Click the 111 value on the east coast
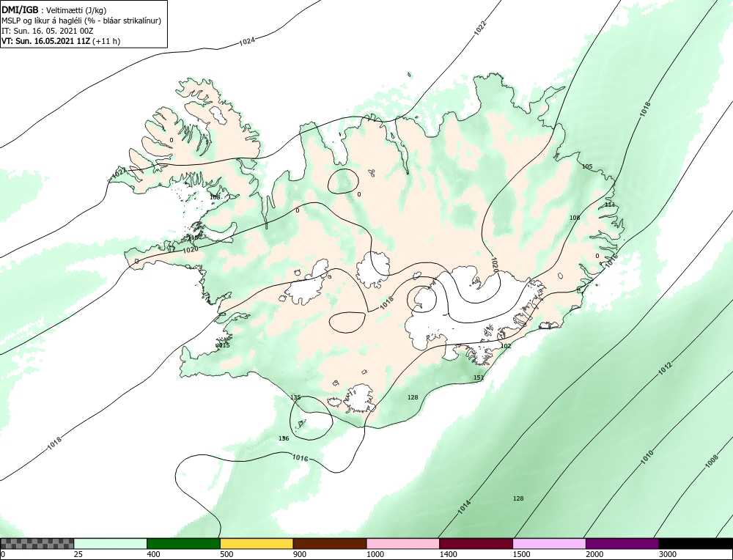This screenshot has width=733, height=560. click(x=610, y=205)
